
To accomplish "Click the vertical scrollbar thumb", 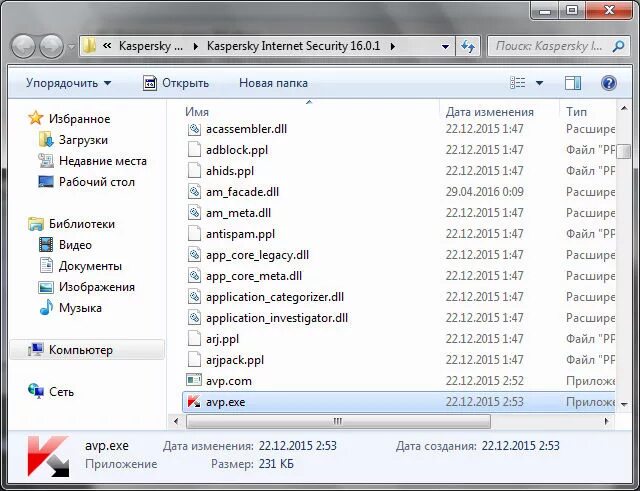I will coord(623,151).
